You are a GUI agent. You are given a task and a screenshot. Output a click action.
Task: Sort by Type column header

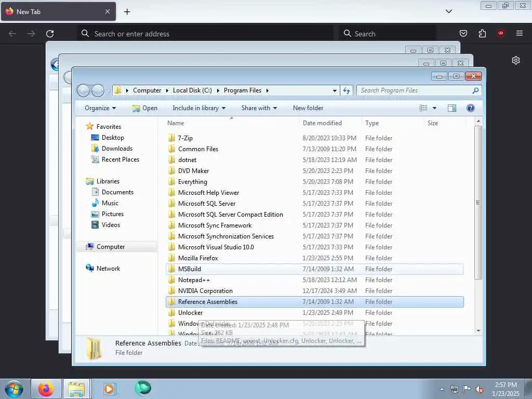(x=372, y=123)
